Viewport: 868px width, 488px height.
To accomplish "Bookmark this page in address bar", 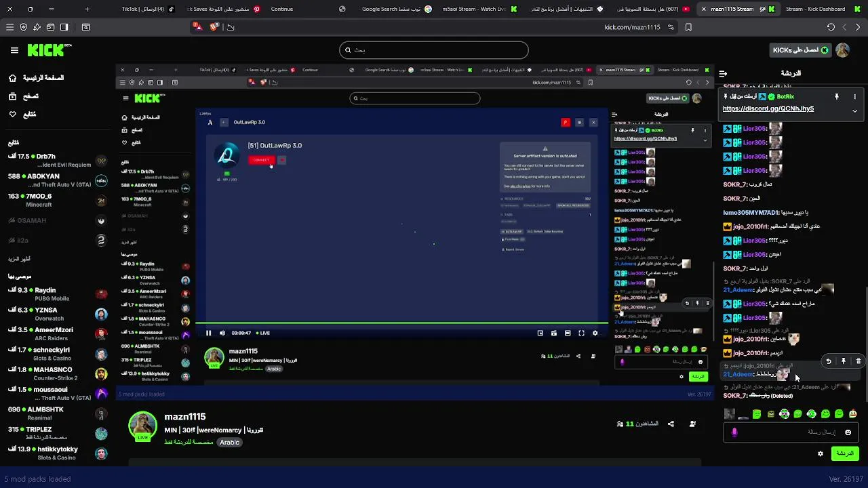I will [688, 27].
